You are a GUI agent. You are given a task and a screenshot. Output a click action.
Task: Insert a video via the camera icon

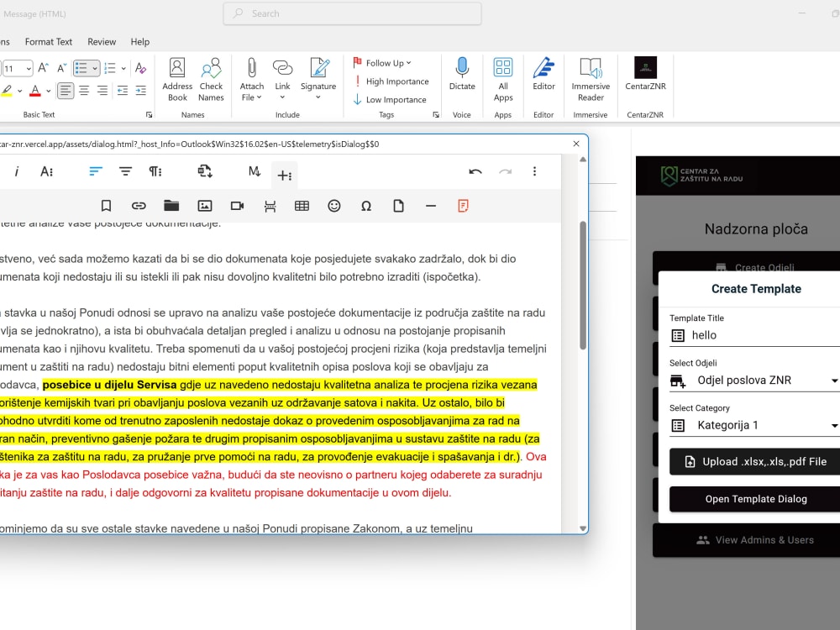click(238, 206)
